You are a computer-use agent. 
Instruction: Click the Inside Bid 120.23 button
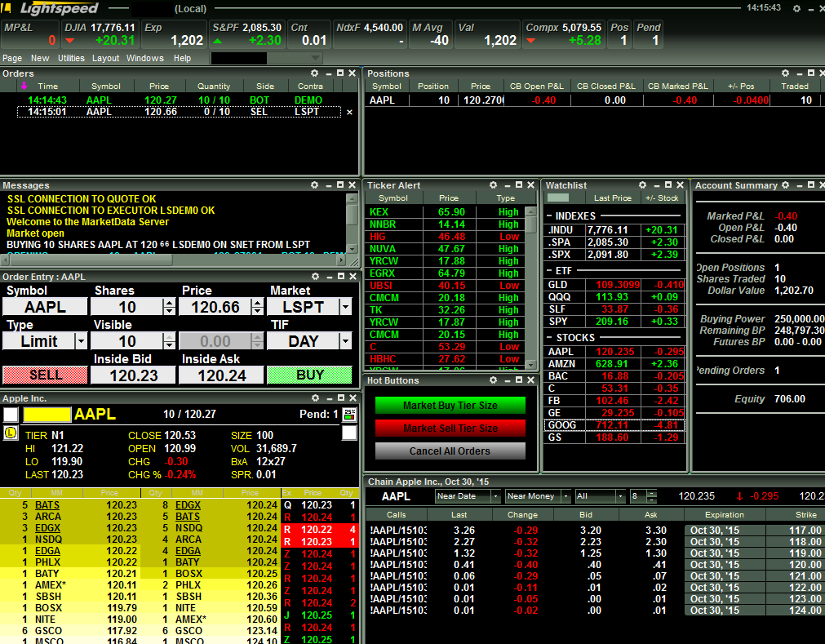[133, 375]
